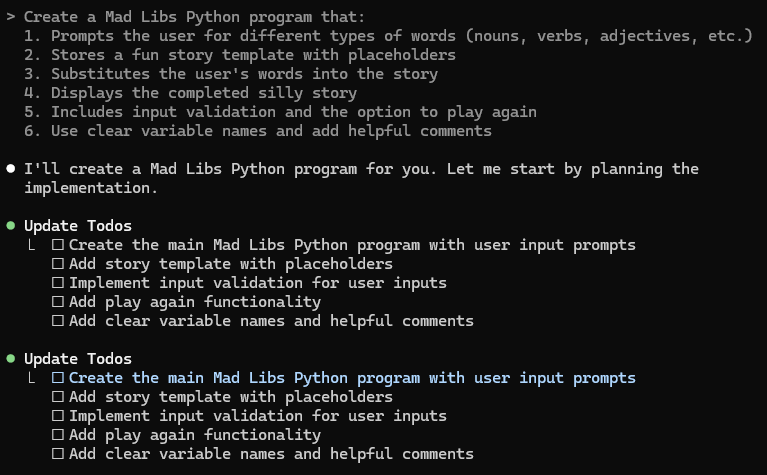This screenshot has height=475, width=767.
Task: Check the first list's "Implement input validation" checkbox
Action: point(58,283)
